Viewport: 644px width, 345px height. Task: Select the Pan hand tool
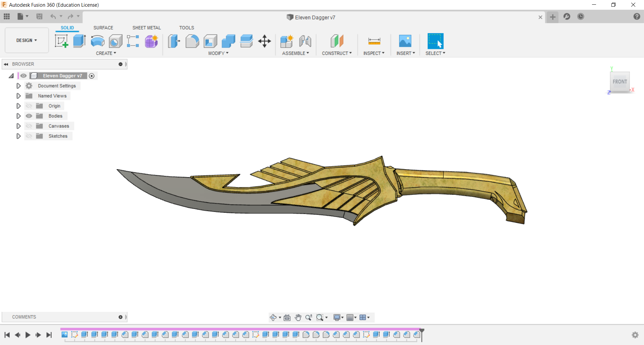(x=298, y=317)
